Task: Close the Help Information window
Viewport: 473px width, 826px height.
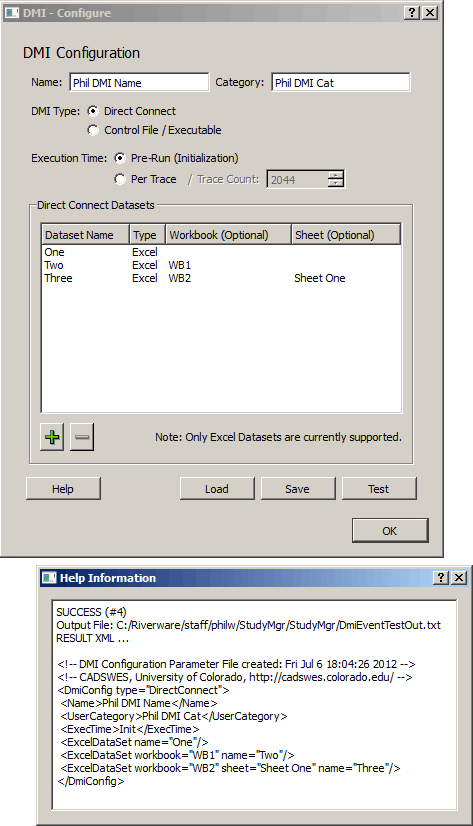Action: pyautogui.click(x=459, y=578)
